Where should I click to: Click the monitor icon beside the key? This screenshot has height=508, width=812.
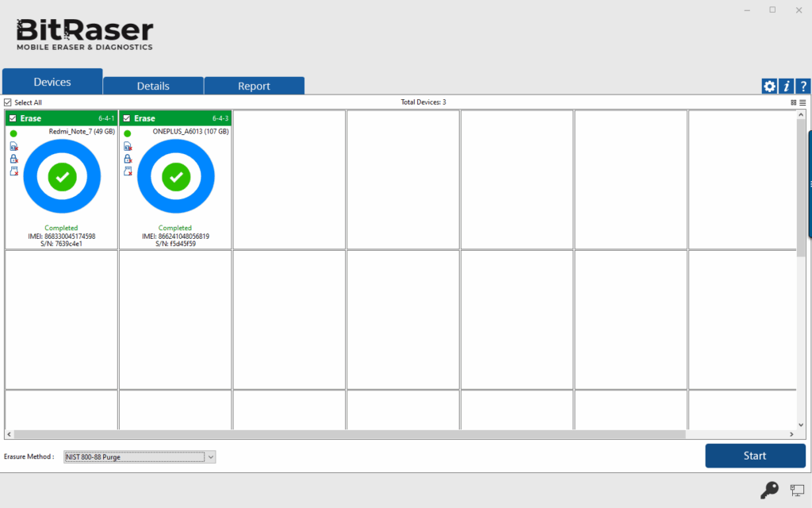797,489
